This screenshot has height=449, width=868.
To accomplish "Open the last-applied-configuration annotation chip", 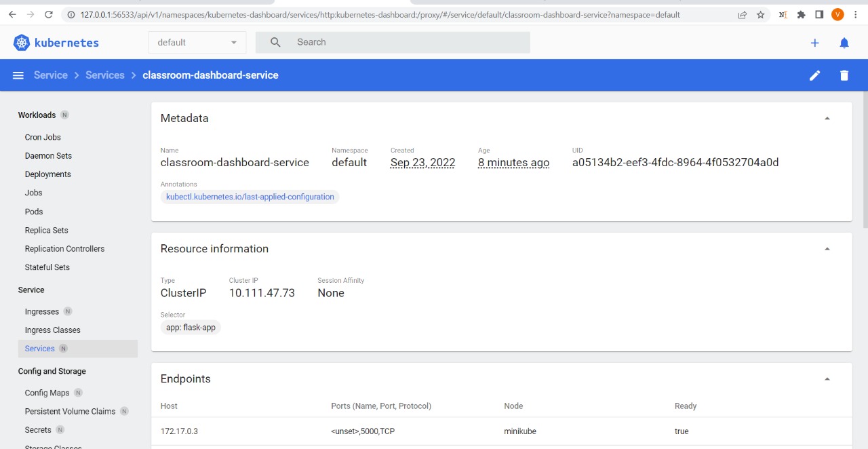I will click(x=250, y=197).
